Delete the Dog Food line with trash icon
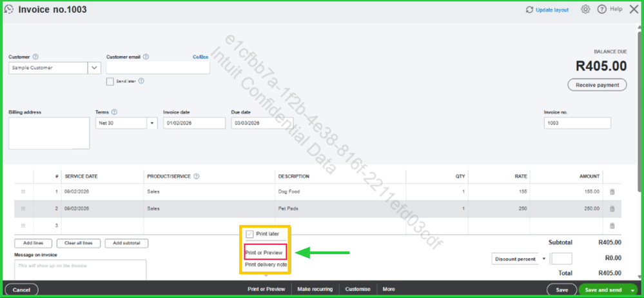Viewport: 644px width, 298px height. tap(612, 192)
